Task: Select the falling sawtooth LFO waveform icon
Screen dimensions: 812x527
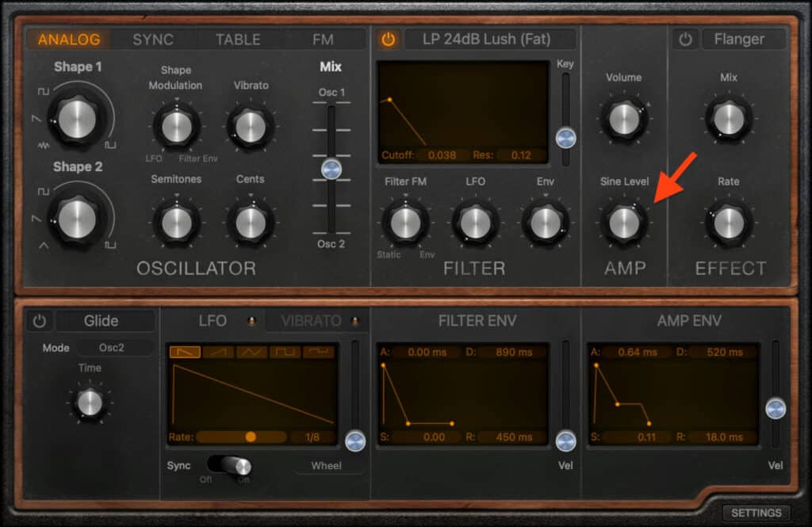Action: [x=184, y=352]
